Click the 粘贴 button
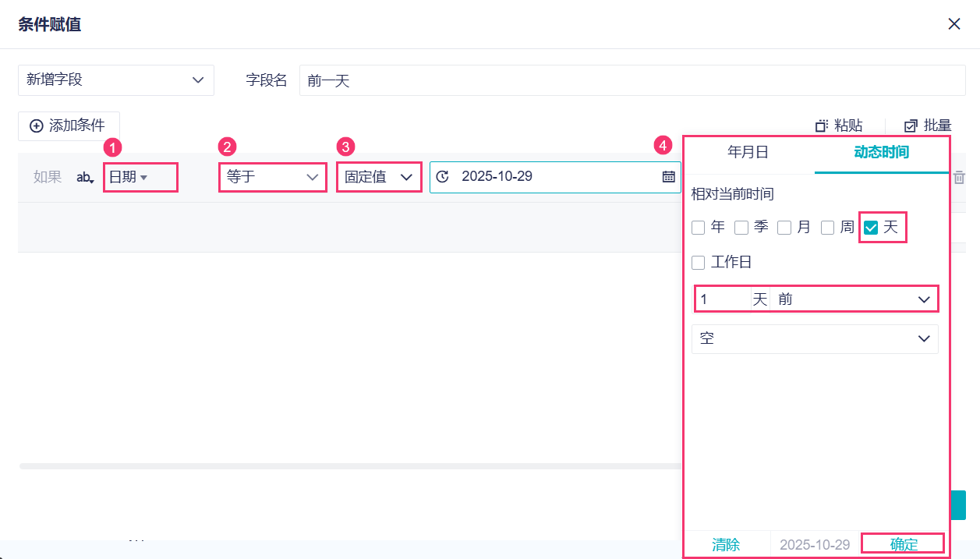Image resolution: width=980 pixels, height=559 pixels. [x=839, y=126]
